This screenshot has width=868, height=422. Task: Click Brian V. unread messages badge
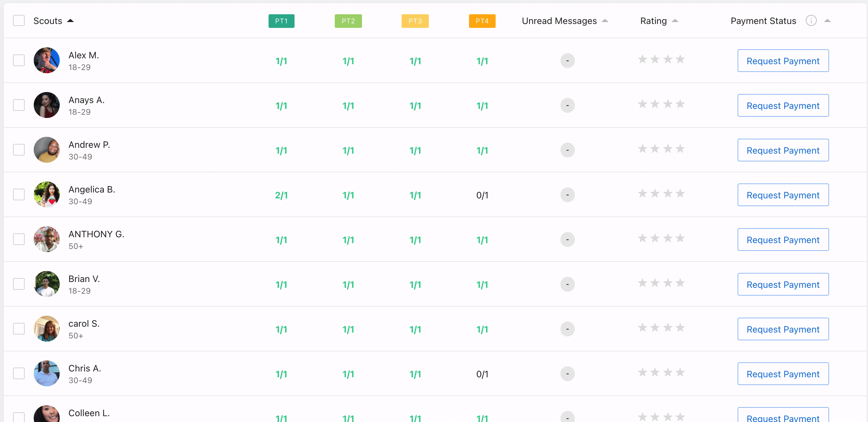(567, 285)
